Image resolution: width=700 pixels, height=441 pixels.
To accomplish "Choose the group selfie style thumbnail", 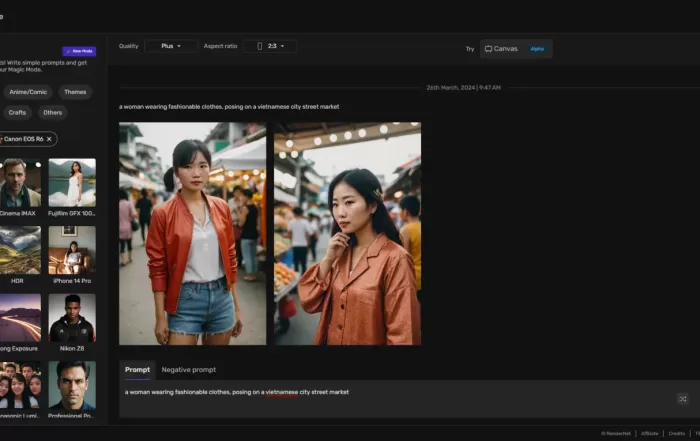I will (x=20, y=385).
